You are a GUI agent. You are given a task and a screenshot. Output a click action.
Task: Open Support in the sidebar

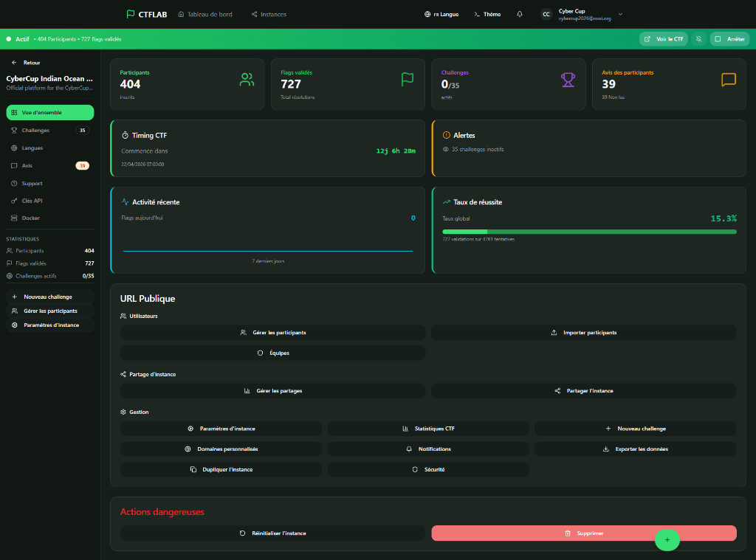(x=50, y=183)
